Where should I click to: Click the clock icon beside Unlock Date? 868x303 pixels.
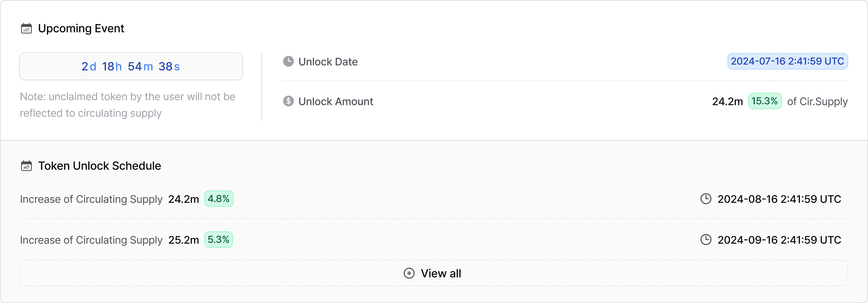pyautogui.click(x=288, y=61)
